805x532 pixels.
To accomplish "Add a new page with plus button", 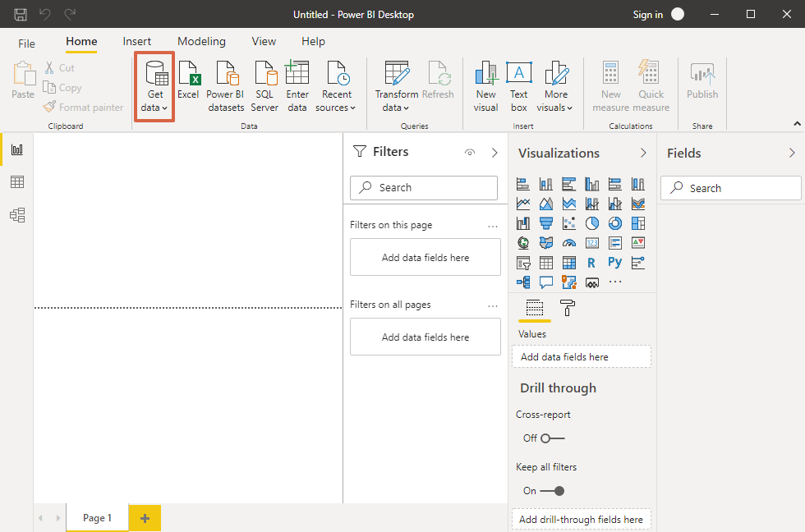I will [x=145, y=518].
